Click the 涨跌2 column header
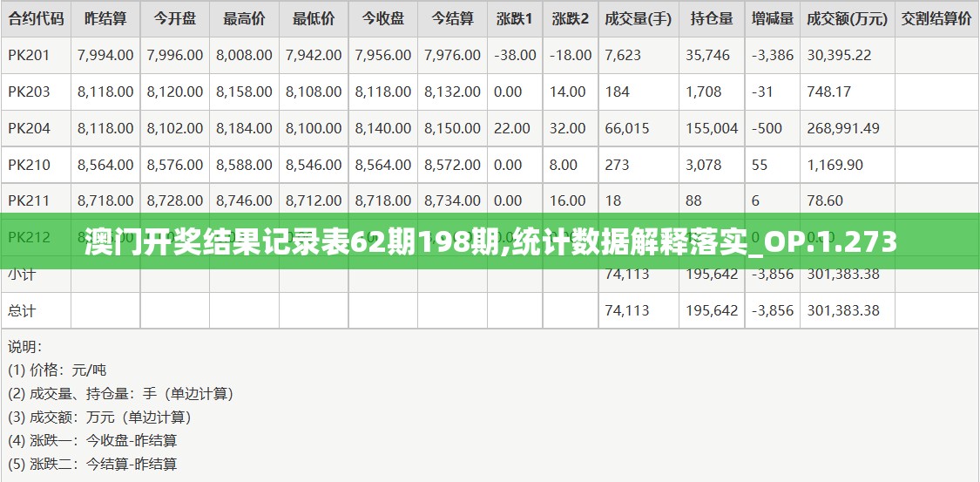 tap(571, 19)
